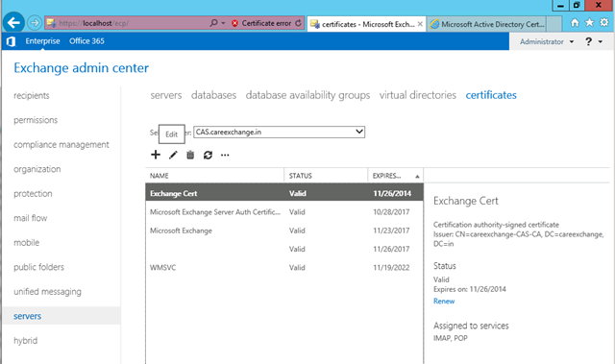This screenshot has width=615, height=364.
Task: Select servers in left navigation
Action: coord(61,316)
